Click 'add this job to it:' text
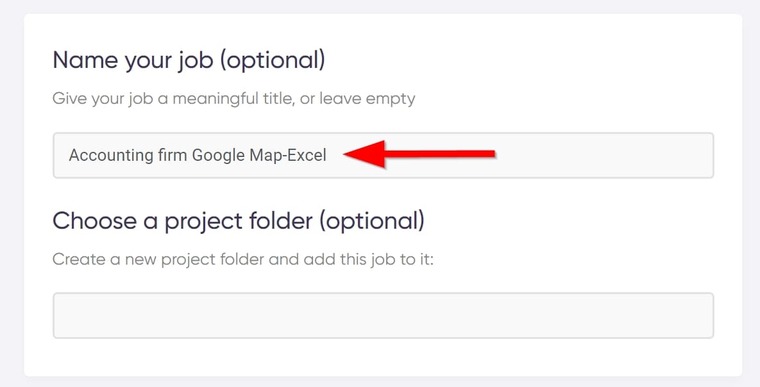The width and height of the screenshot is (760, 387). click(x=369, y=259)
